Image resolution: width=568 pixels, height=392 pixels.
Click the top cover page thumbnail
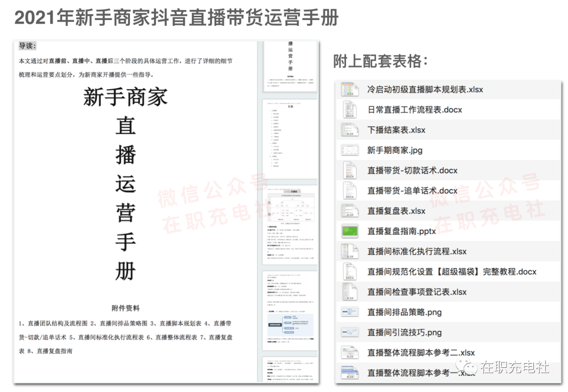(x=290, y=66)
